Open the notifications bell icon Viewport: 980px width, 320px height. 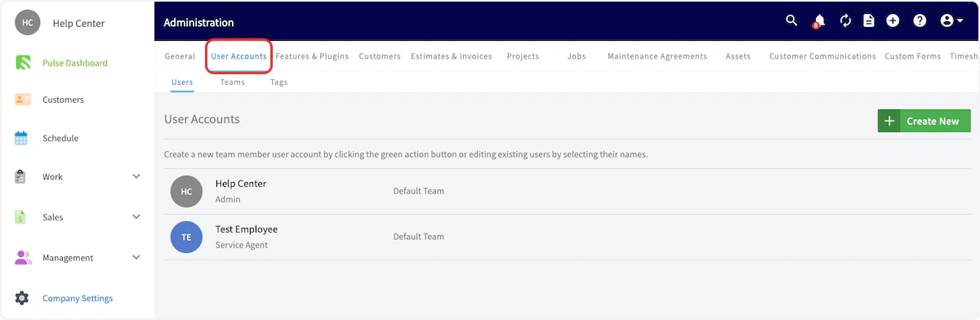pos(818,21)
